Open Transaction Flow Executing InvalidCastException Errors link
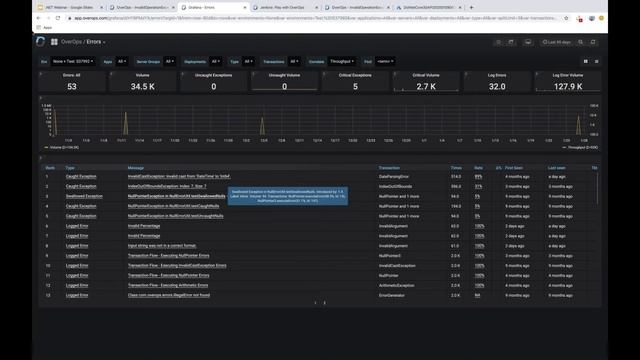The height and width of the screenshot is (360, 640). tap(177, 265)
